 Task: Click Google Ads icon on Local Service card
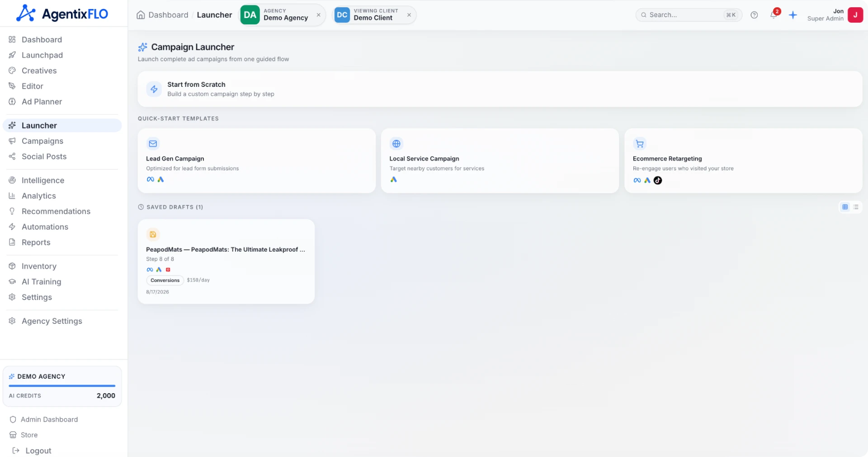click(x=394, y=180)
